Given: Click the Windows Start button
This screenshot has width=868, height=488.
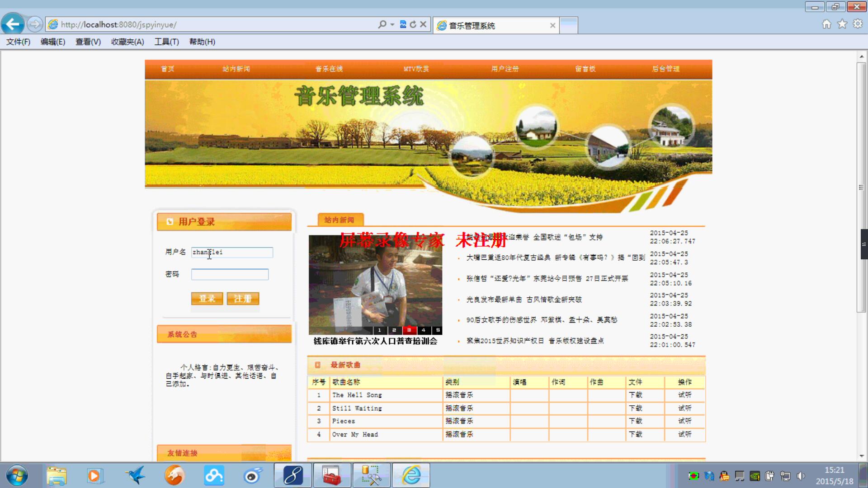Looking at the screenshot, I should pos(17,475).
